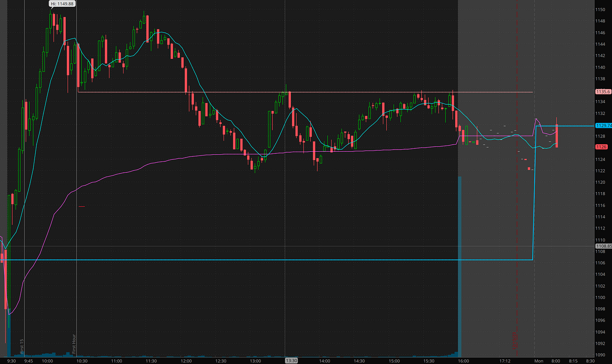Click the 9:45 time axis label

pos(29,361)
